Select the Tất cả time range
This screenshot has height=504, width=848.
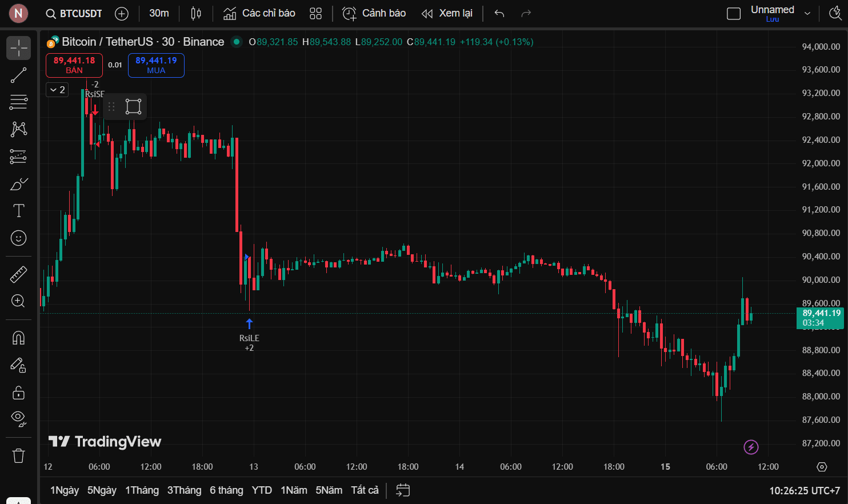tap(365, 490)
